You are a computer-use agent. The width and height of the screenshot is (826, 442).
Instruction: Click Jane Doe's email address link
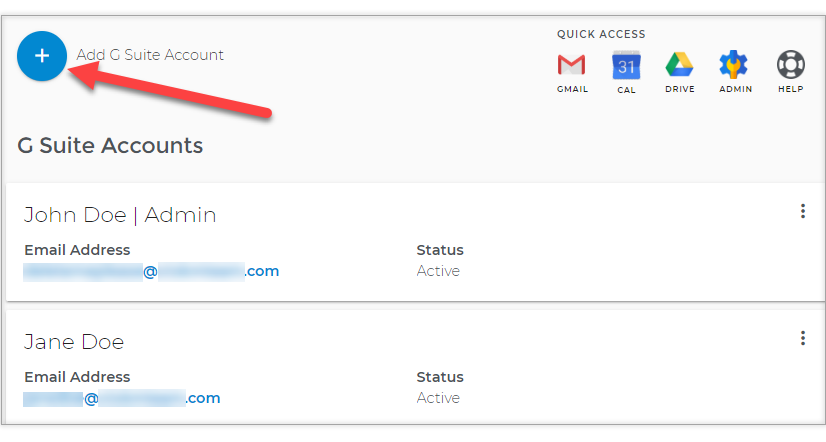tap(122, 398)
